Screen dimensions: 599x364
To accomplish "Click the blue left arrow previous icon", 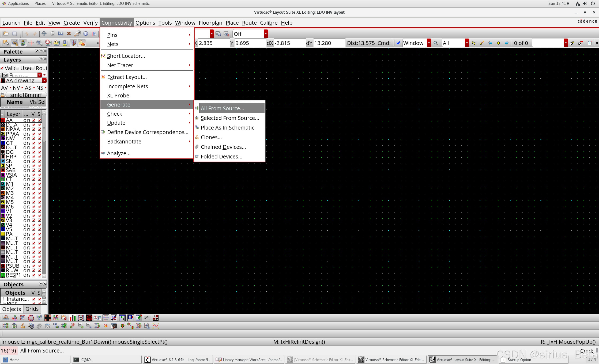I will [x=490, y=43].
